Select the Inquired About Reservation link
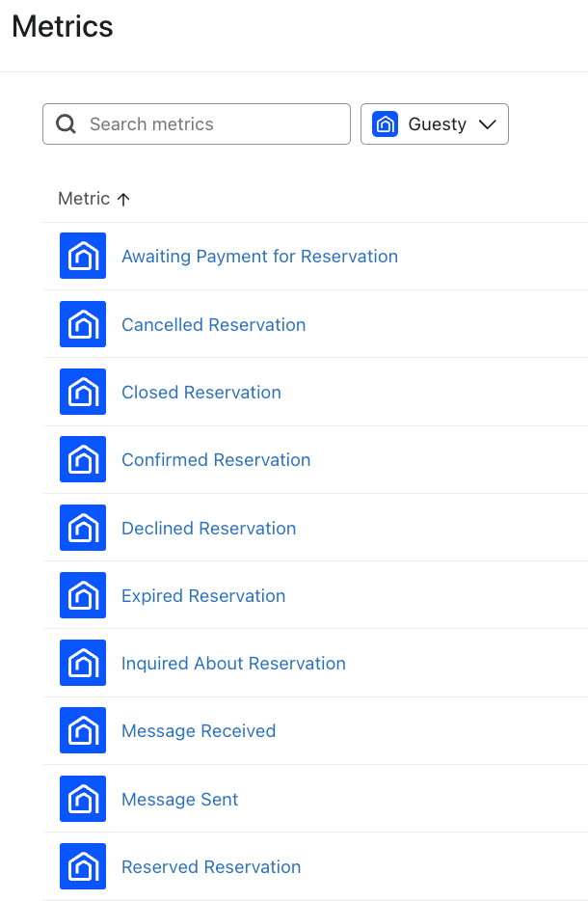Screen dimensions: 588x901 [233, 664]
